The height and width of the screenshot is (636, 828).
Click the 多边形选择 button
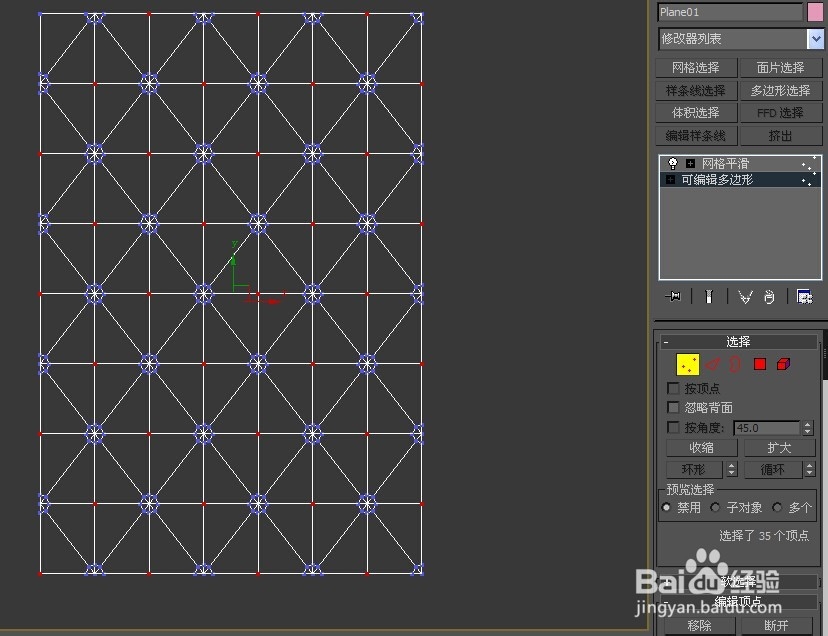click(x=780, y=90)
